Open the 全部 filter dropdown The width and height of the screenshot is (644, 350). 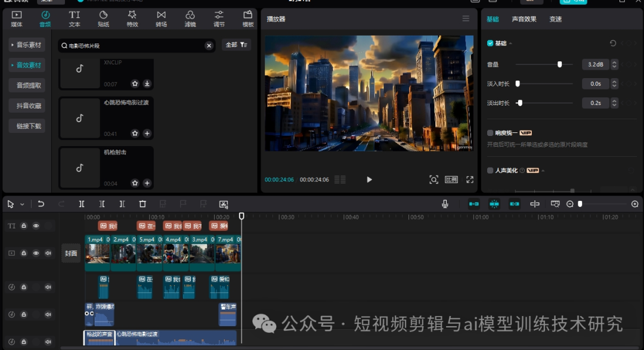[x=236, y=45]
